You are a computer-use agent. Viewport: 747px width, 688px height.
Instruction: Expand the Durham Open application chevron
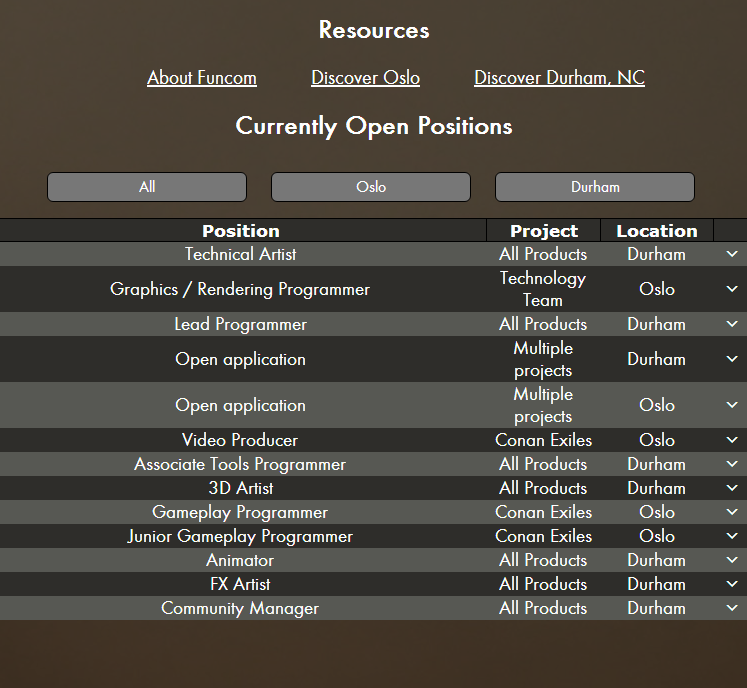point(732,359)
